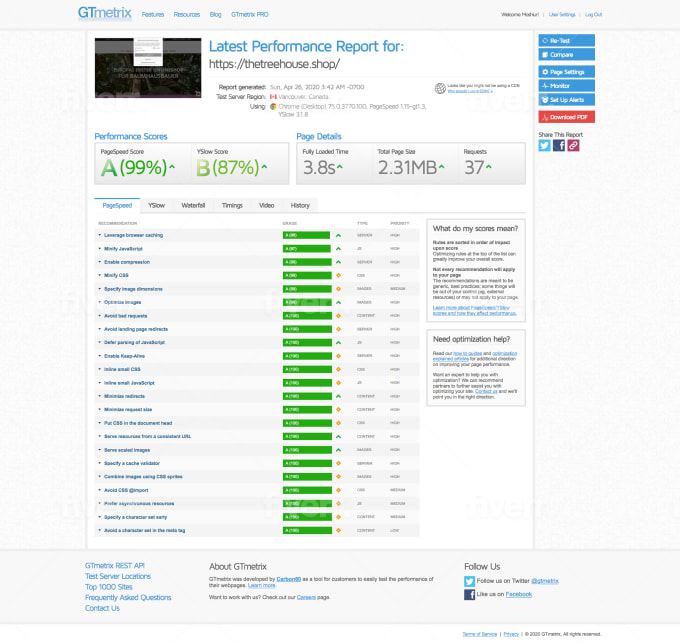
Task: Expand Specify image dimensions recommendation
Action: [x=133, y=289]
